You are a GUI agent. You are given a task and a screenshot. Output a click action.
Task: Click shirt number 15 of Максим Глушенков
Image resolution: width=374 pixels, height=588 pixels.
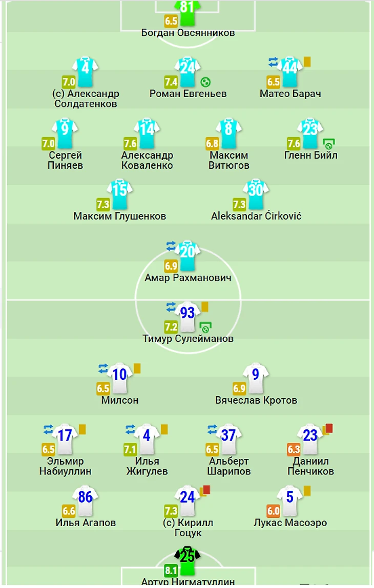(119, 190)
